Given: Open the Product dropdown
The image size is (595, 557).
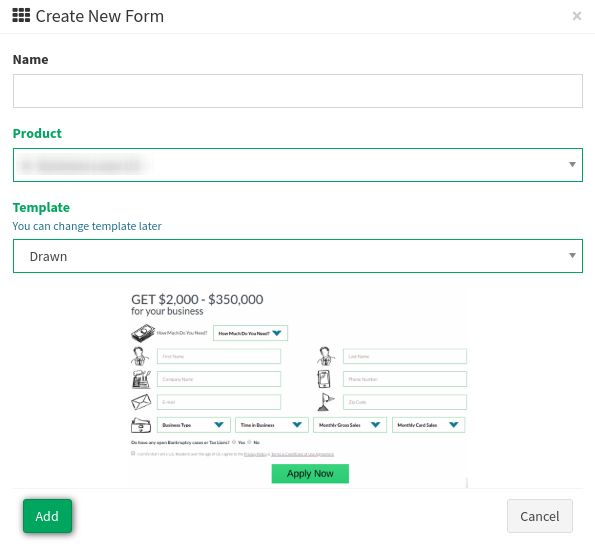Looking at the screenshot, I should (x=298, y=165).
